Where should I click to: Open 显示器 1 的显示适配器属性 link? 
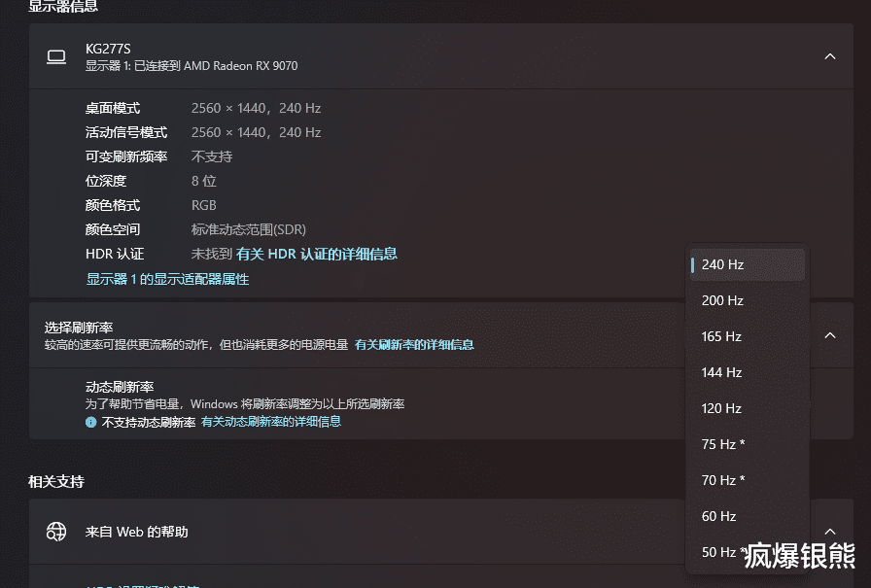tap(167, 279)
